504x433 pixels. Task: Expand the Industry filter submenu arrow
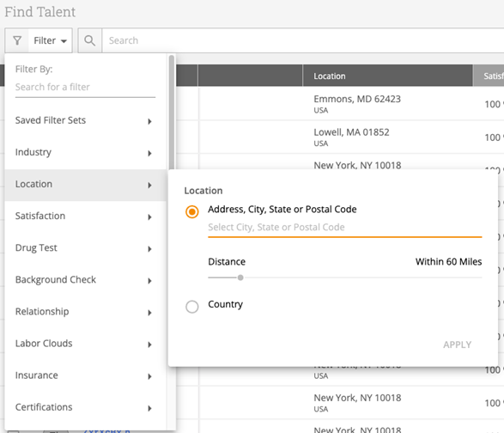click(x=149, y=153)
